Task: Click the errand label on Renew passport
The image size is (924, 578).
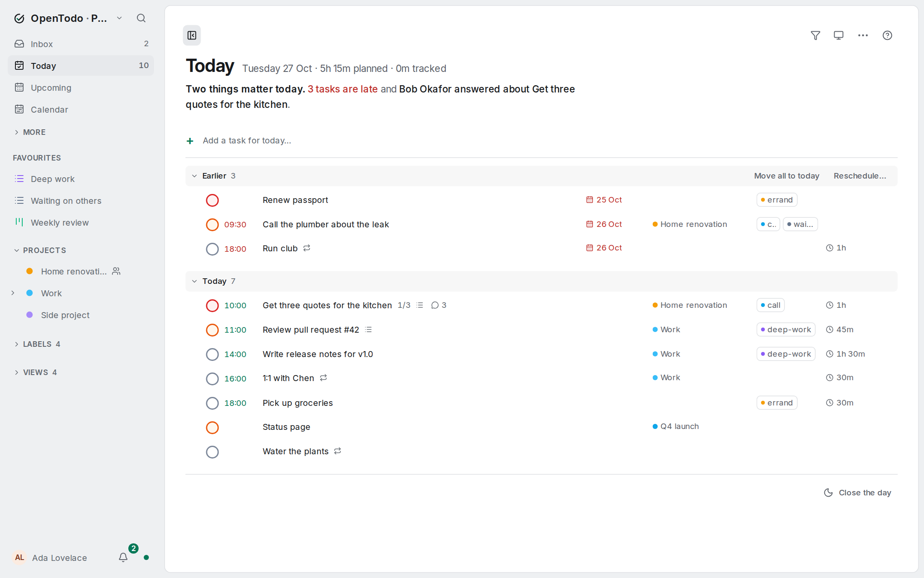Action: click(x=777, y=200)
